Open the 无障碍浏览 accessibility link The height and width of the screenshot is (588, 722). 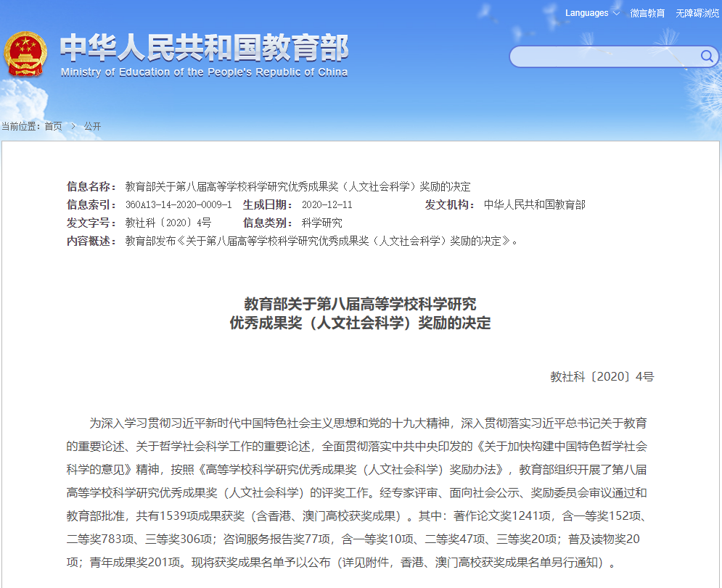point(697,13)
